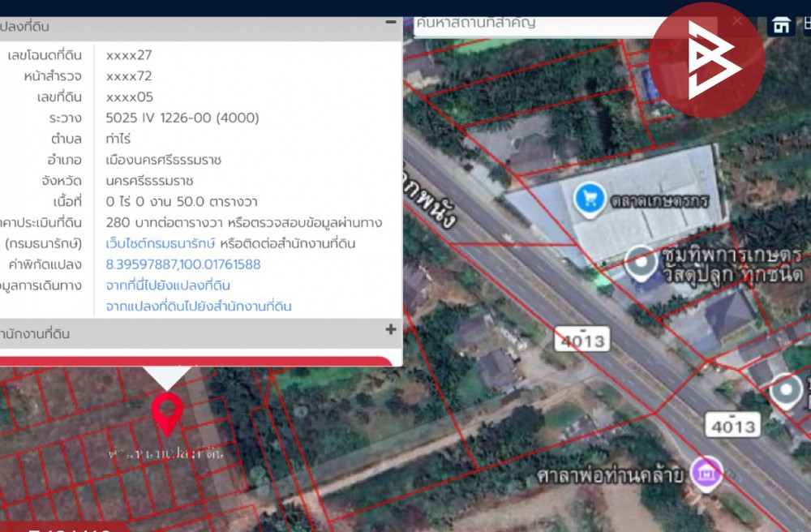Select the ชุมทิพการเกษตร location marker

coord(642,262)
